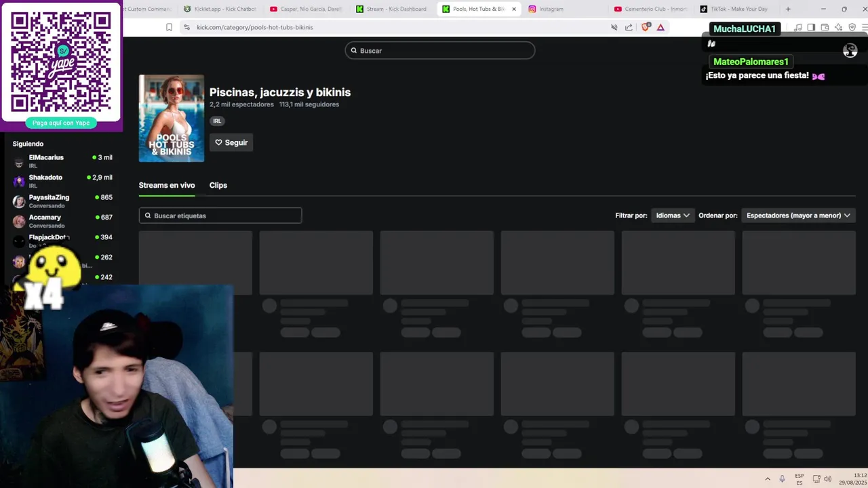Open the media music note toolbar icon
Image resolution: width=868 pixels, height=488 pixels.
coord(797,27)
